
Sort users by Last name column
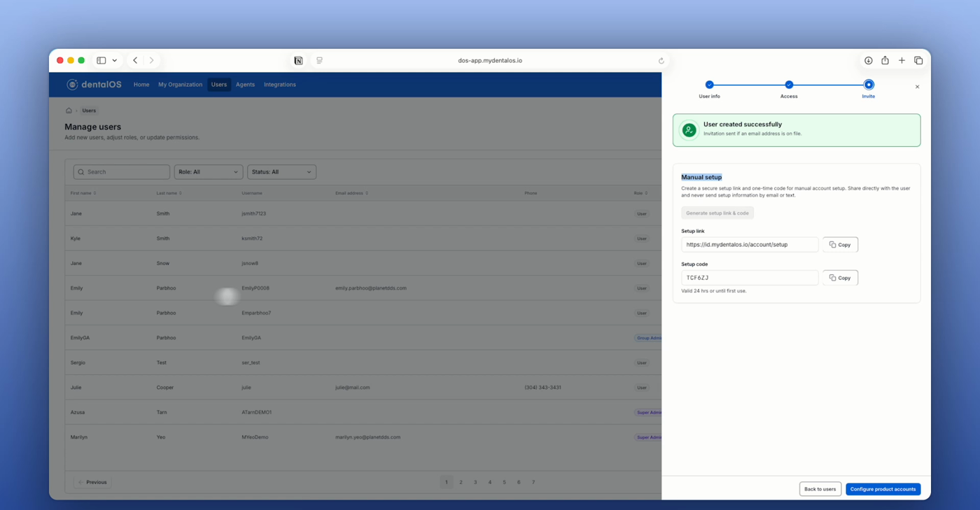169,193
